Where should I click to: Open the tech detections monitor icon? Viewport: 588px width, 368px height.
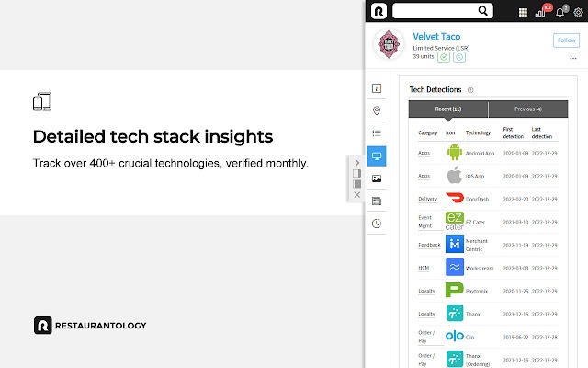(377, 155)
